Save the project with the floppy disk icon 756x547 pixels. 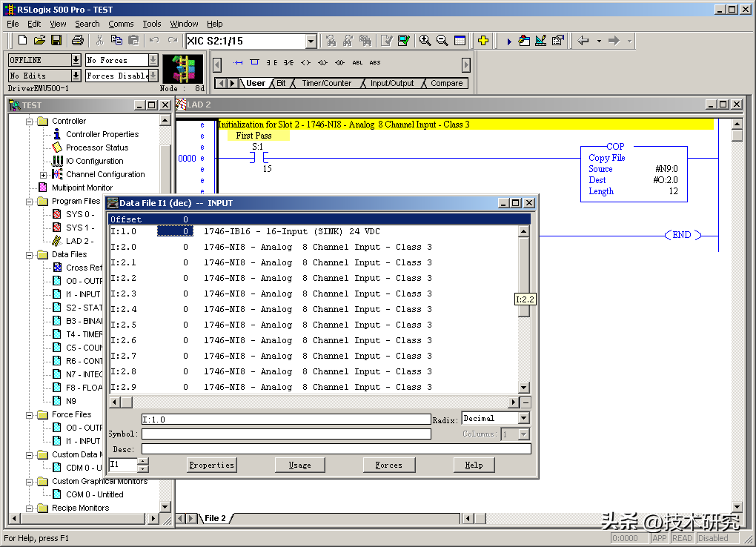pos(56,41)
